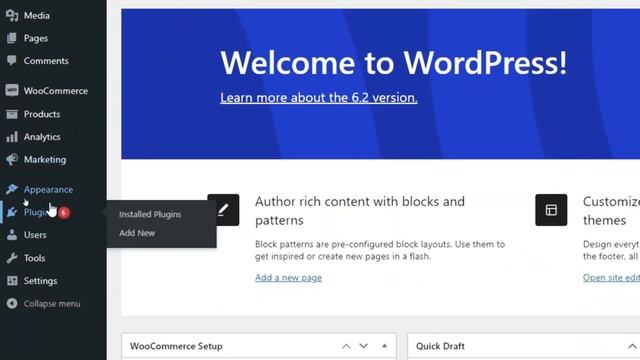This screenshot has height=360, width=640.
Task: Click the Tools wrench icon
Action: [12, 258]
